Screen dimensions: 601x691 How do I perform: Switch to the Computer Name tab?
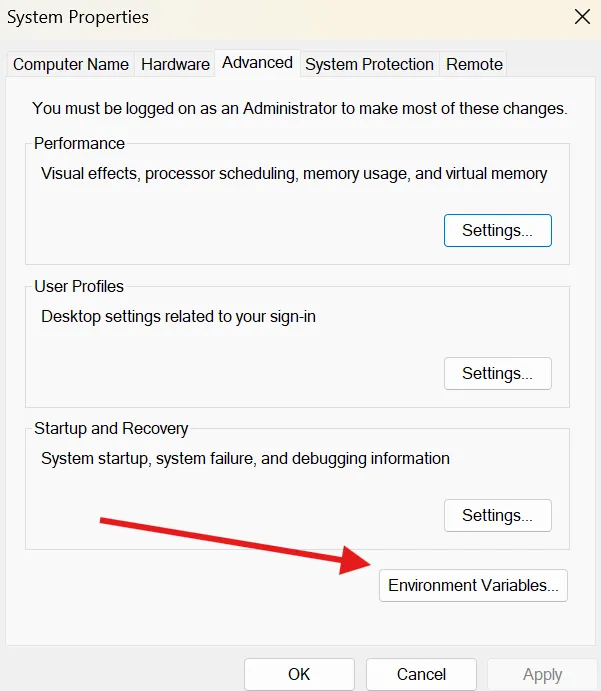71,64
